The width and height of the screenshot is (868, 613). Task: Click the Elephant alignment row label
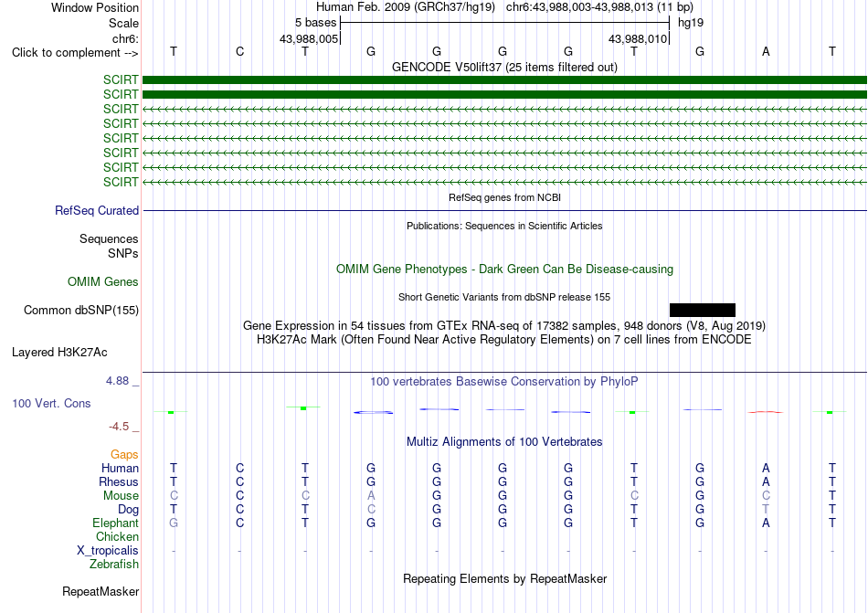click(116, 523)
